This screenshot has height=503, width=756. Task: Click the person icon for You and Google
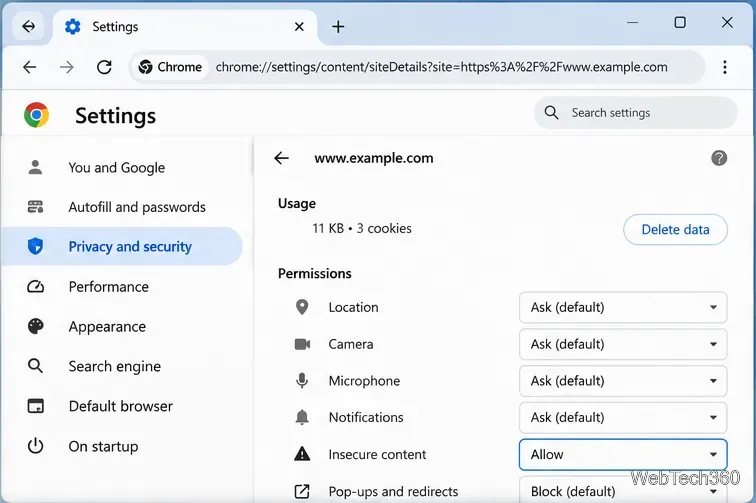35,167
